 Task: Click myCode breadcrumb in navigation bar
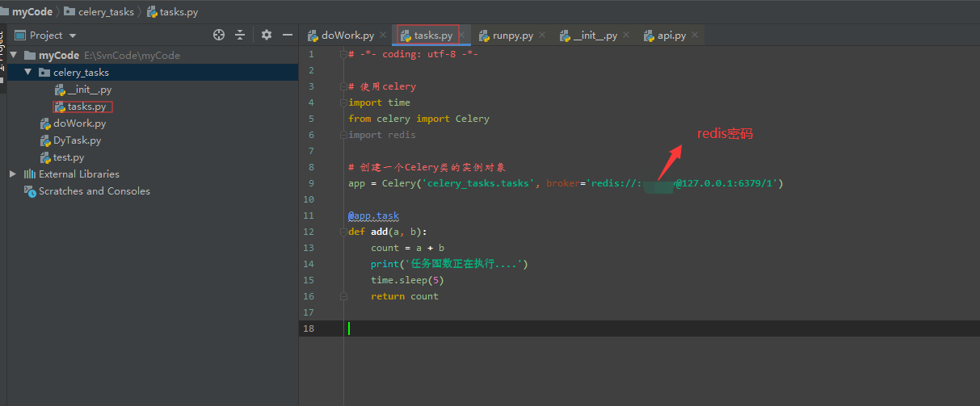point(32,12)
